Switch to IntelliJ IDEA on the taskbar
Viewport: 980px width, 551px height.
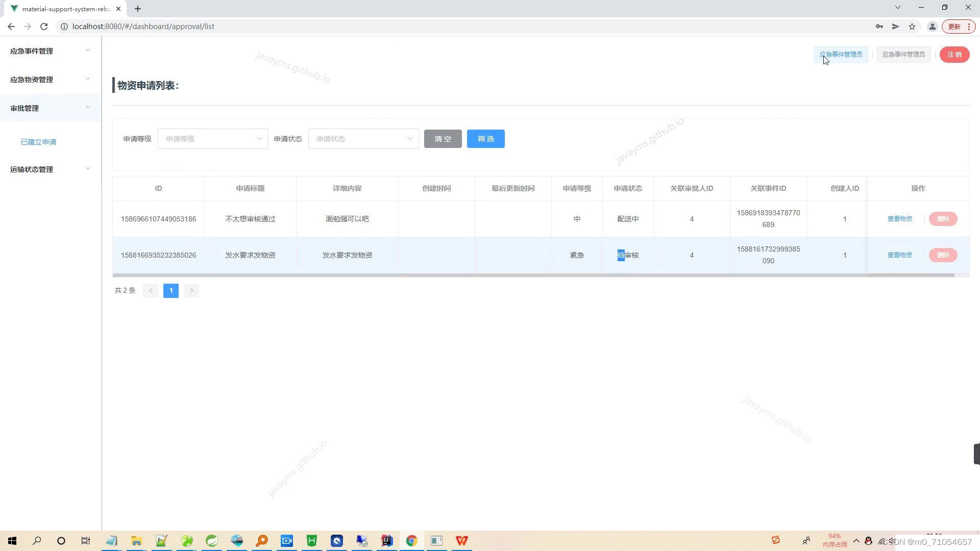click(x=387, y=541)
